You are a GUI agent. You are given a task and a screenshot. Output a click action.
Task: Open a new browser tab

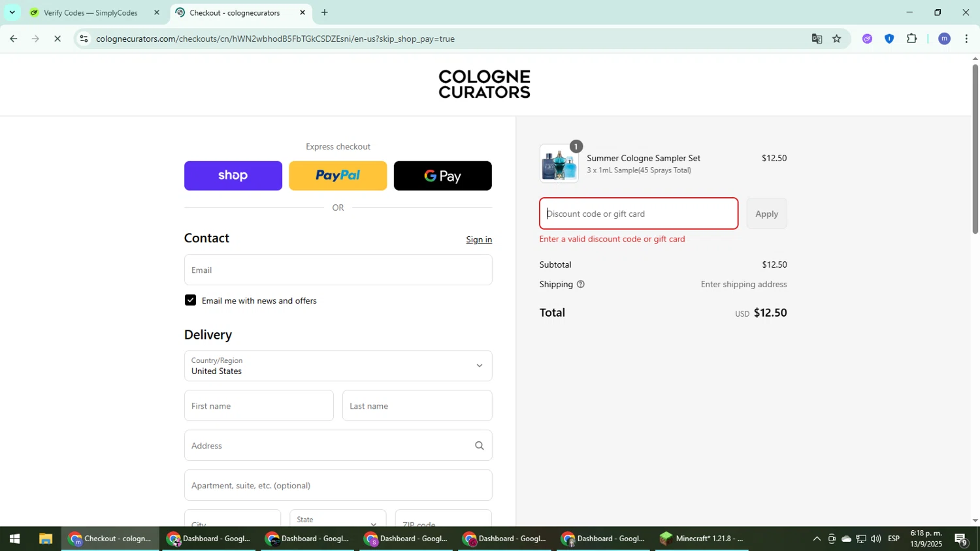[325, 12]
